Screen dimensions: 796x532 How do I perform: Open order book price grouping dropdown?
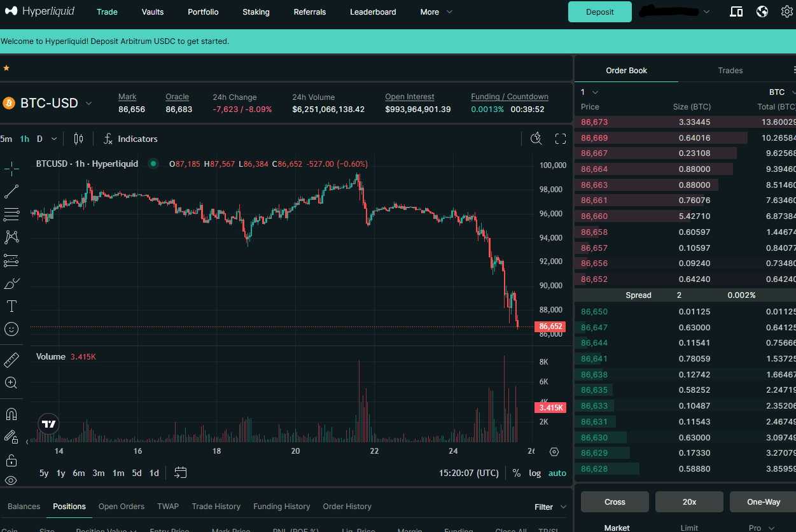pyautogui.click(x=589, y=92)
